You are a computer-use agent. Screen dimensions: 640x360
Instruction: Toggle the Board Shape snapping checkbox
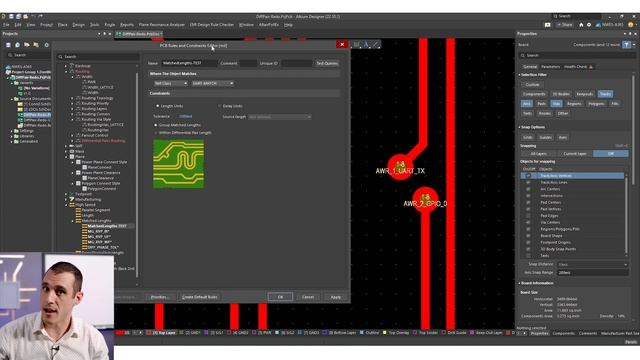[x=529, y=236]
